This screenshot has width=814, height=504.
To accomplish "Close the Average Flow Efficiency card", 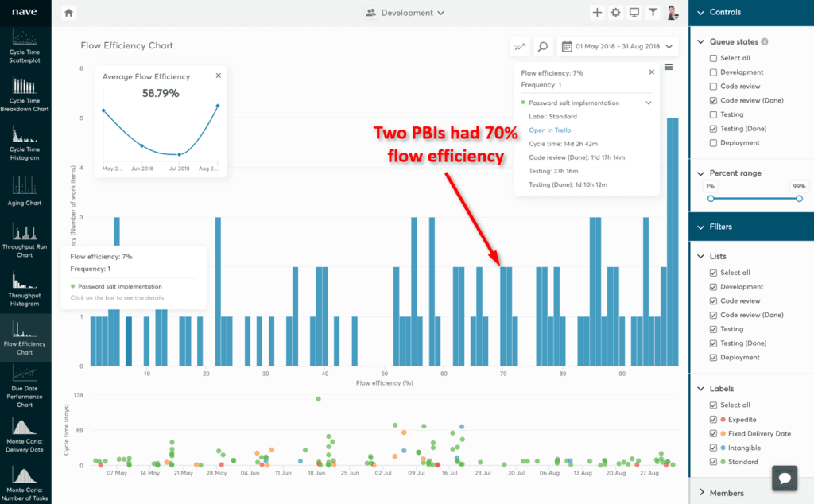I will 219,76.
